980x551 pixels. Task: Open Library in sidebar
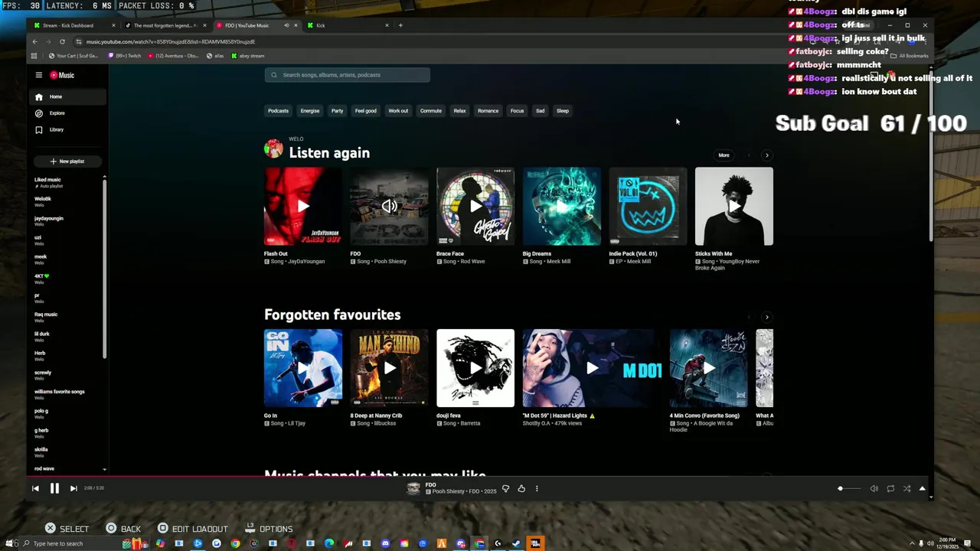pyautogui.click(x=67, y=129)
